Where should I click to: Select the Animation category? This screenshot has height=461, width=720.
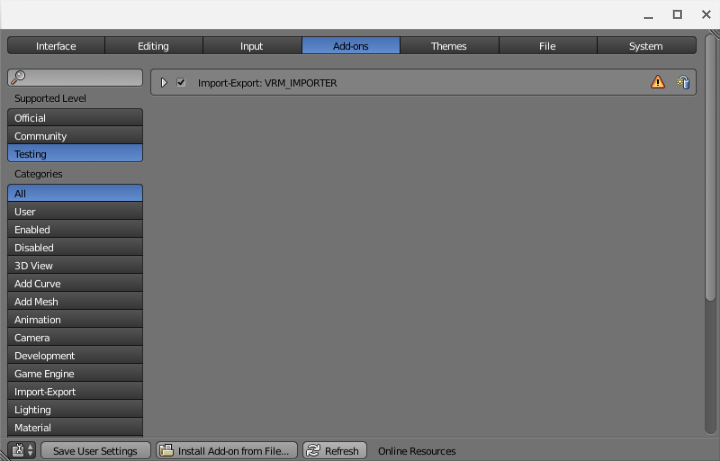point(75,319)
